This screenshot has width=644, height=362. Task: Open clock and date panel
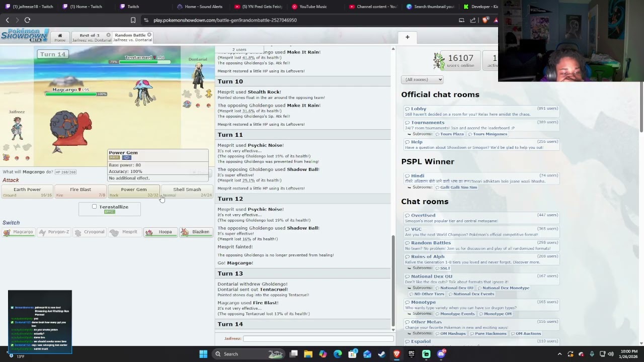click(628, 354)
